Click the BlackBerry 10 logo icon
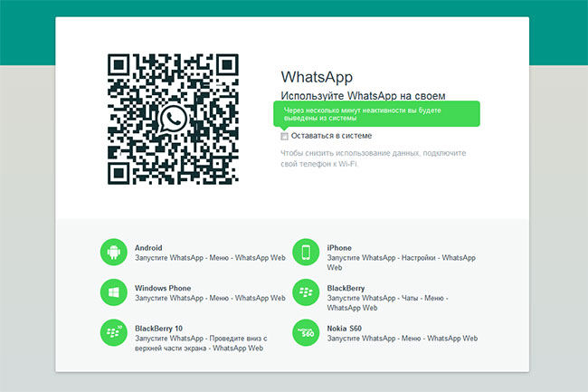 pyautogui.click(x=114, y=332)
